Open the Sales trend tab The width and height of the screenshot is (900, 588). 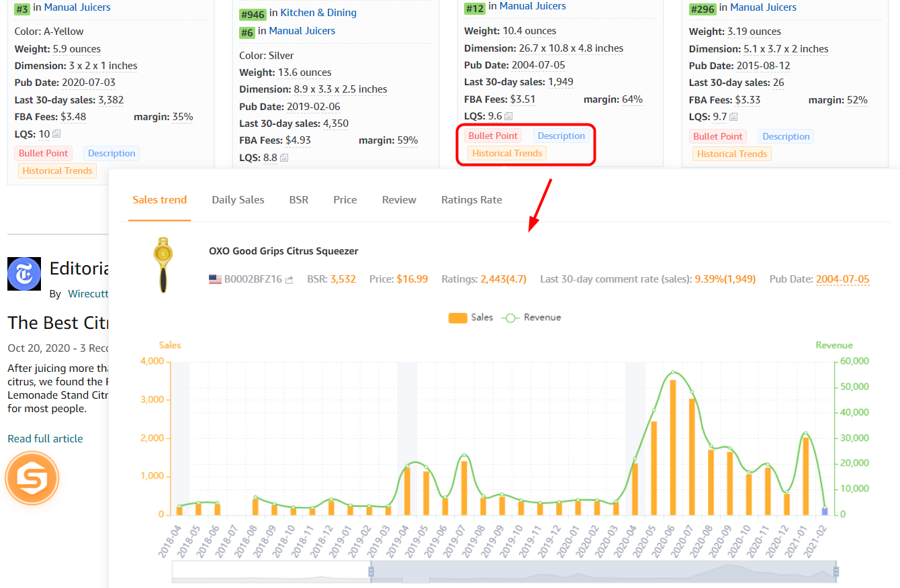pyautogui.click(x=160, y=200)
